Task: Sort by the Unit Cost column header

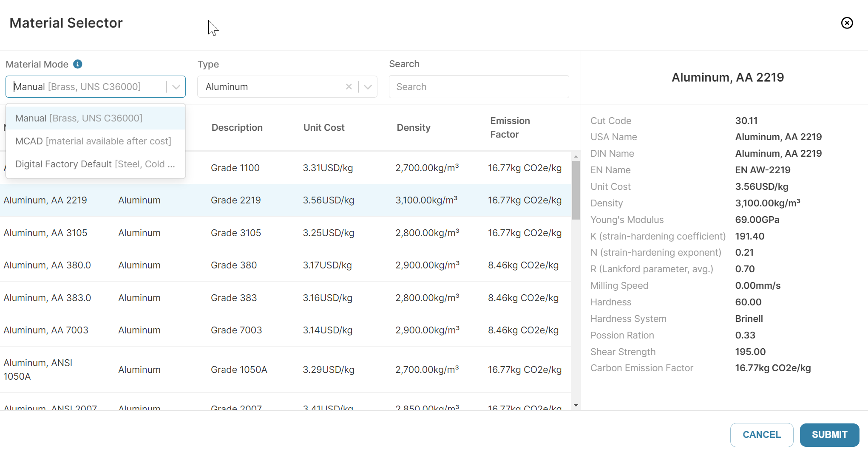Action: pyautogui.click(x=323, y=127)
